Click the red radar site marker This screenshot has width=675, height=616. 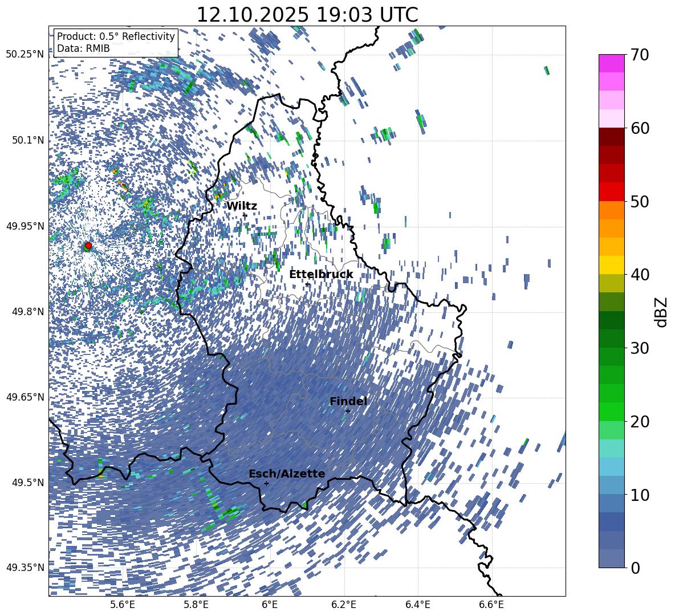click(88, 245)
